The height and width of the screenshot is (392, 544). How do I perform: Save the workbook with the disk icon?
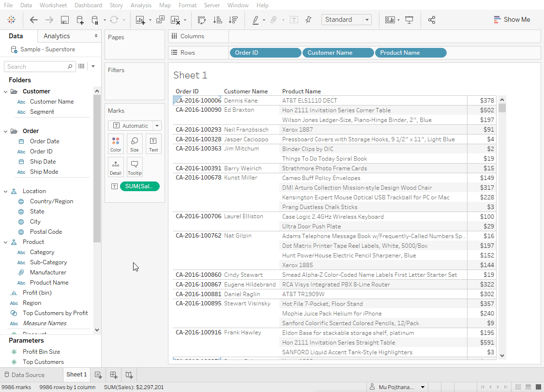[x=64, y=20]
